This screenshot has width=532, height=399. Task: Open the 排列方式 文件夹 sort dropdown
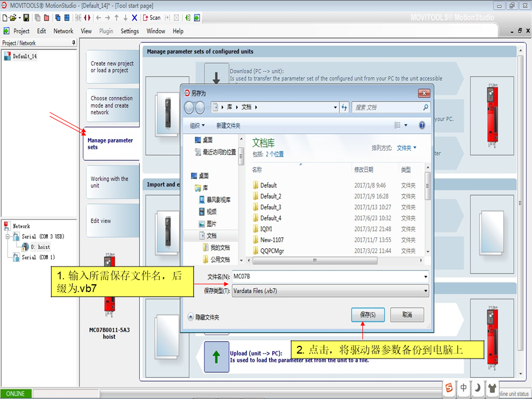[x=407, y=148]
